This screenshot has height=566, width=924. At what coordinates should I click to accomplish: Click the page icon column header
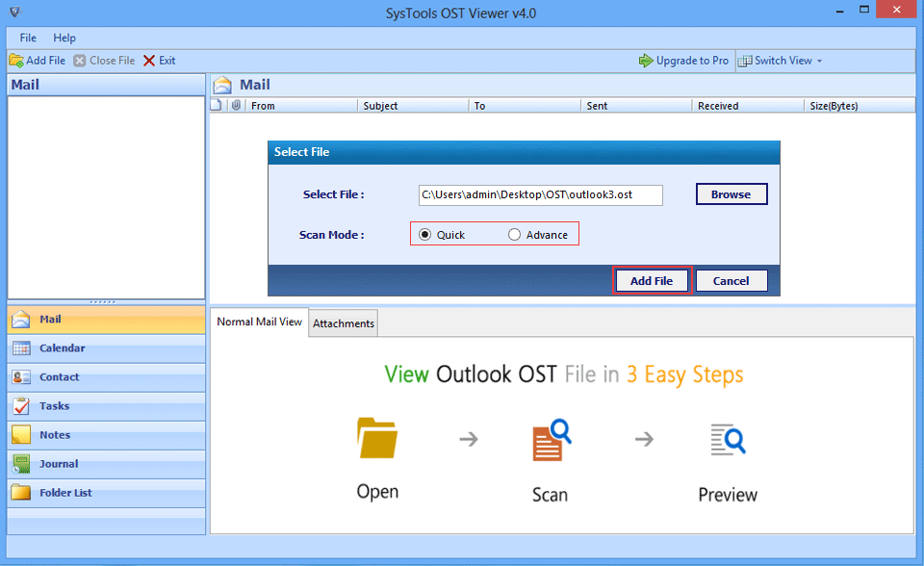point(217,105)
